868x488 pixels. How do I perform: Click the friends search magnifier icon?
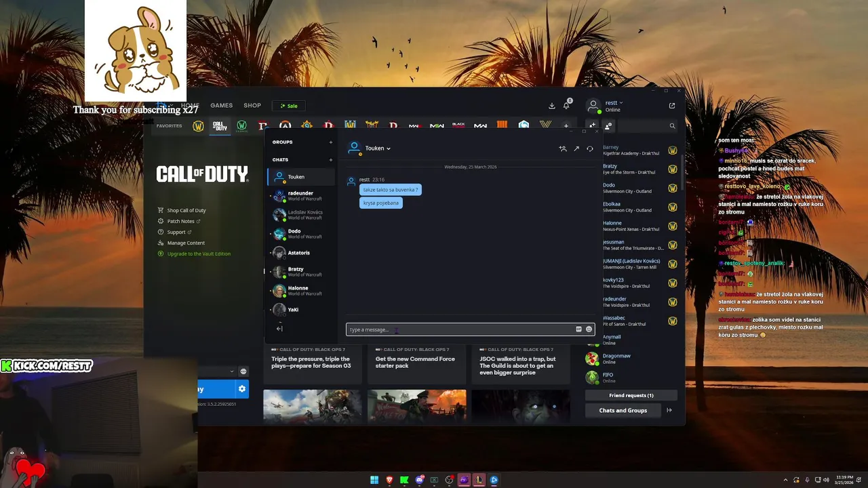[x=673, y=126]
